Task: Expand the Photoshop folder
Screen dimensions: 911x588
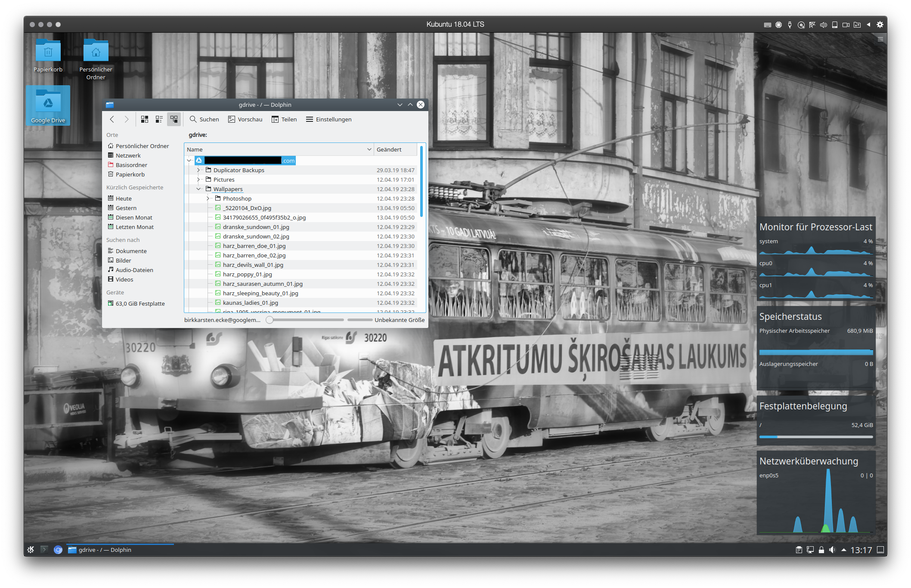Action: click(x=208, y=198)
